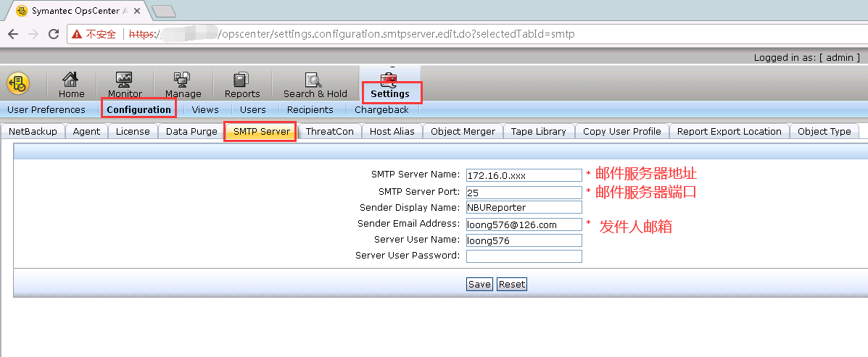This screenshot has height=357, width=868.
Task: Close the Symantec OpsCenter browser tab
Action: click(x=137, y=10)
